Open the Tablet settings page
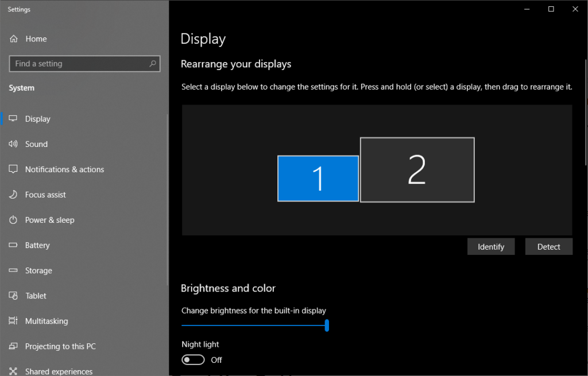The image size is (588, 376). (x=36, y=296)
